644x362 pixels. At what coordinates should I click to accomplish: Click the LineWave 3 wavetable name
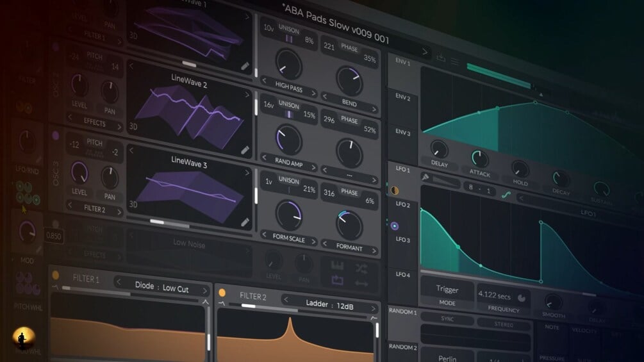pyautogui.click(x=189, y=162)
